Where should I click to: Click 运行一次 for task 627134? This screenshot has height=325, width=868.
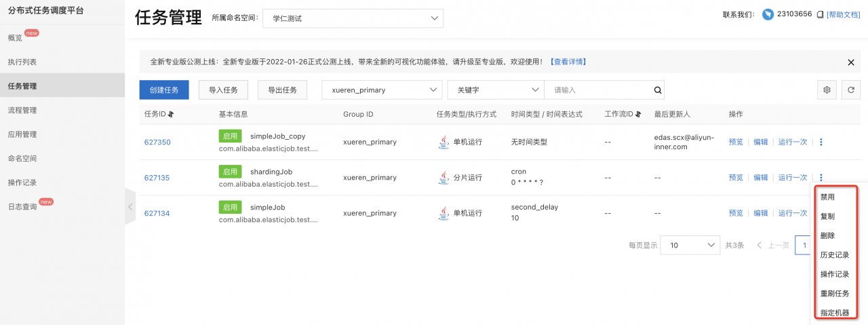(x=793, y=212)
